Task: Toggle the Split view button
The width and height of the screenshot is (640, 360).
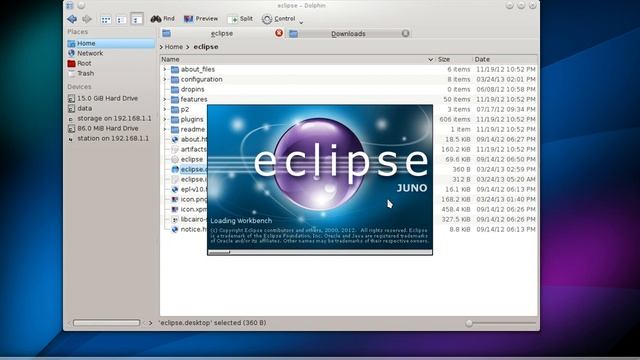Action: coord(240,19)
